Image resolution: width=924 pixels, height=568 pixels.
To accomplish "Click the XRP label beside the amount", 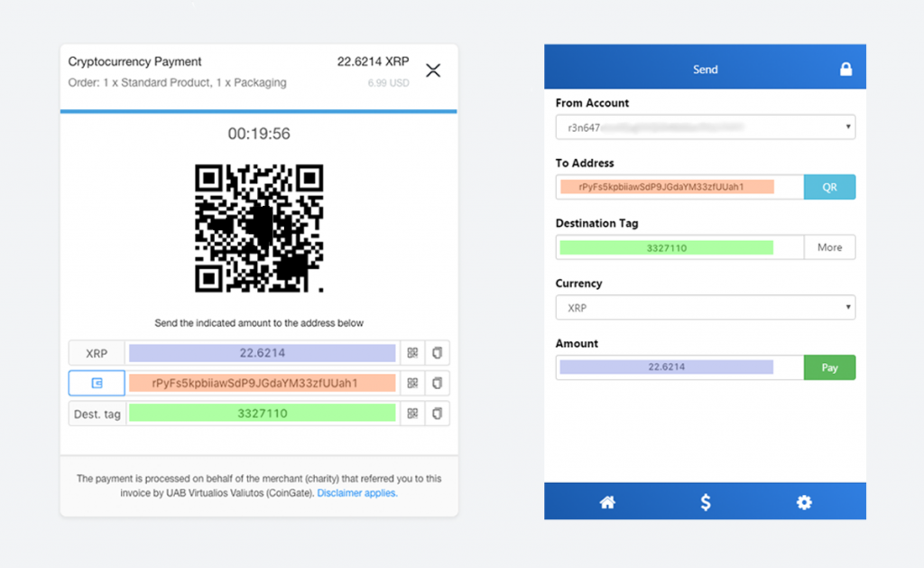I will pos(97,353).
